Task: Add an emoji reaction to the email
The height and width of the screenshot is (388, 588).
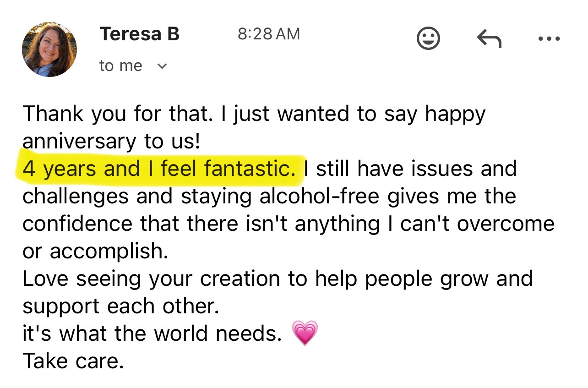Action: [428, 38]
